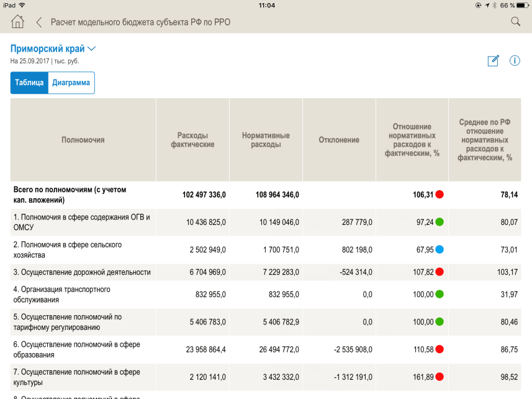Tap the green indicator beside 97,24
Screen dimensions: 532x399
click(x=440, y=222)
